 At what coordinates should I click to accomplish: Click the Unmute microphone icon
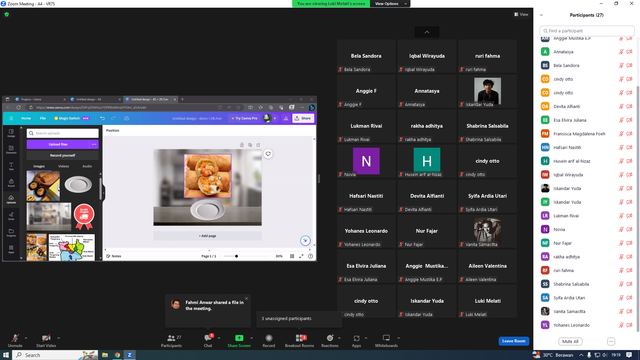click(15, 338)
